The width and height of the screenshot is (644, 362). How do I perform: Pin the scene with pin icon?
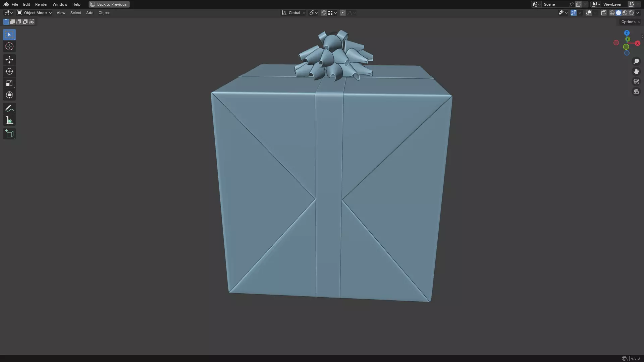[x=571, y=4]
